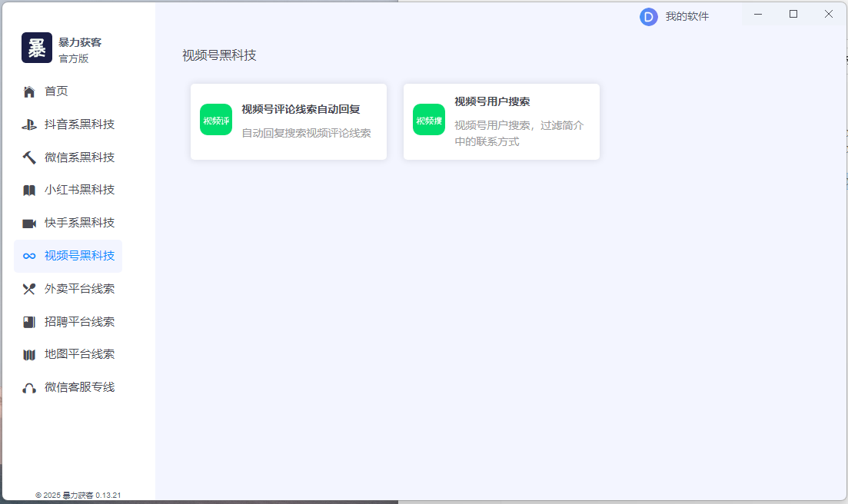This screenshot has height=504, width=848.
Task: Click the 抖音系黑科技 sidebar icon
Action: click(29, 124)
